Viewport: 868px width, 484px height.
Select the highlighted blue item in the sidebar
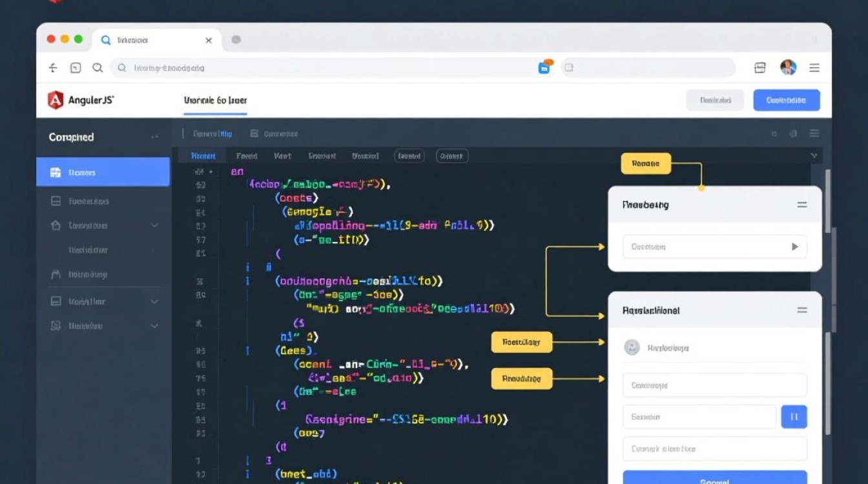103,172
